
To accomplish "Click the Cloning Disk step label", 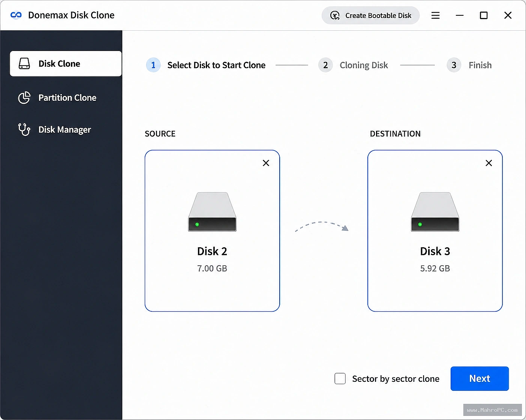I will pyautogui.click(x=364, y=65).
